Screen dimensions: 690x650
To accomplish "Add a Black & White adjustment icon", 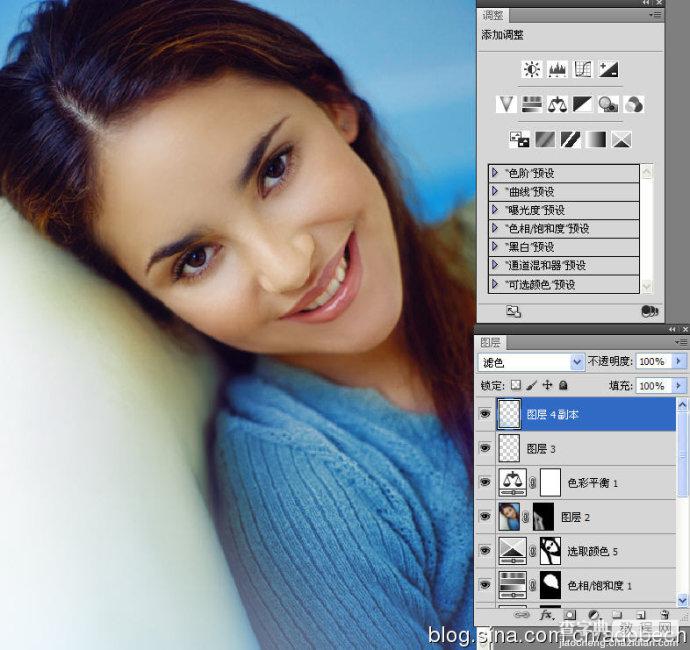I will [x=582, y=105].
